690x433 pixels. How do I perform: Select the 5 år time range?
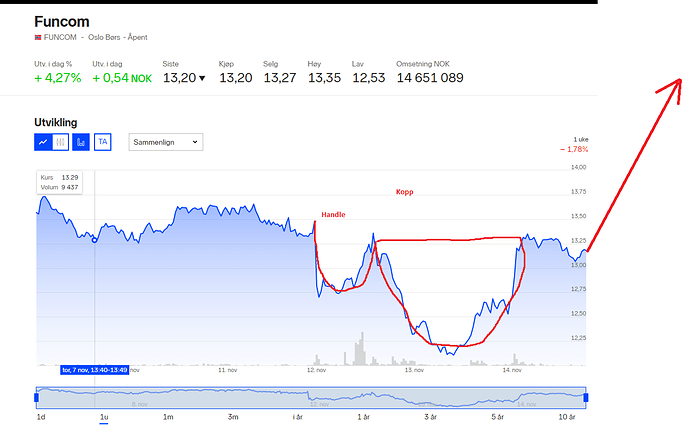pyautogui.click(x=498, y=417)
